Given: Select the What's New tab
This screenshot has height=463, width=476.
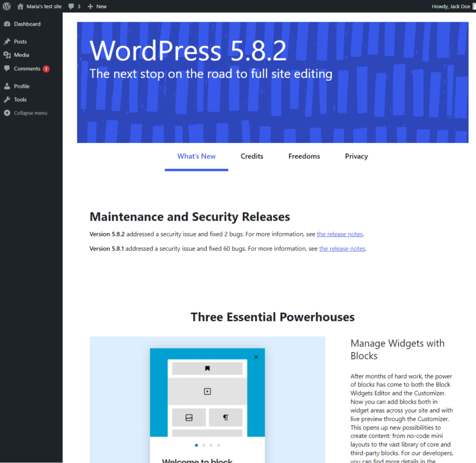Looking at the screenshot, I should pos(196,156).
